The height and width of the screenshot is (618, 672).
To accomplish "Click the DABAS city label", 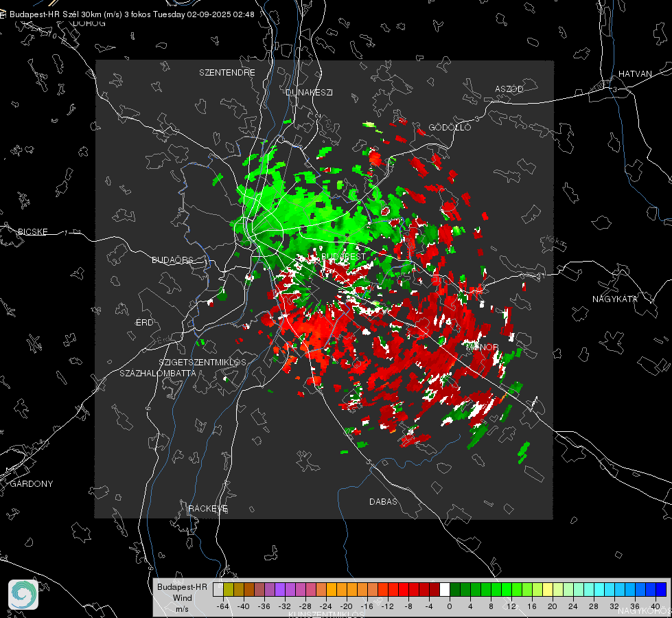I will click(383, 501).
